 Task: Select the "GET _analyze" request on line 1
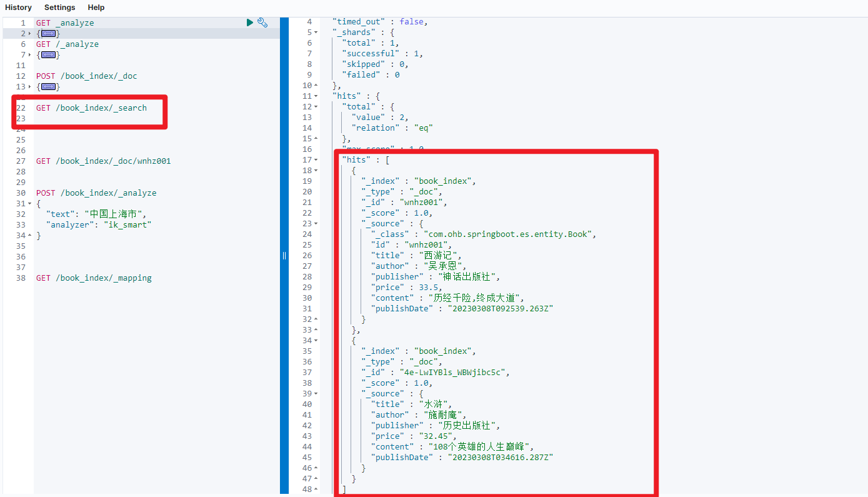point(65,23)
